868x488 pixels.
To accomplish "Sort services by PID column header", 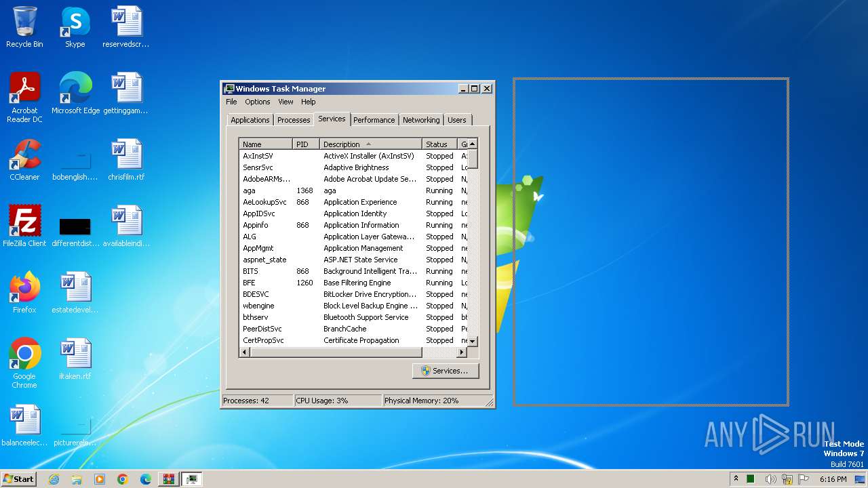I will (x=306, y=144).
